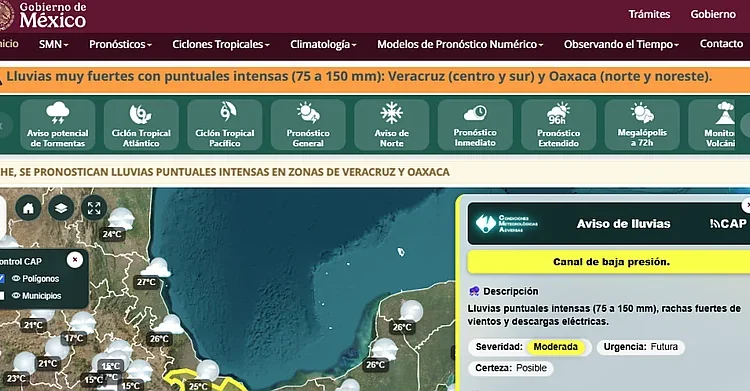Image resolution: width=750 pixels, height=391 pixels.
Task: Open the map layers button
Action: tap(61, 208)
